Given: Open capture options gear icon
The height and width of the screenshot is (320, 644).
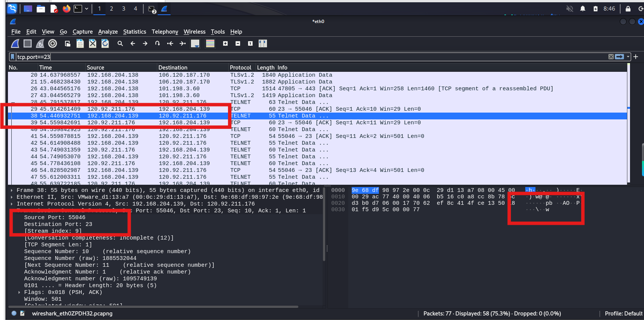Looking at the screenshot, I should [x=53, y=43].
